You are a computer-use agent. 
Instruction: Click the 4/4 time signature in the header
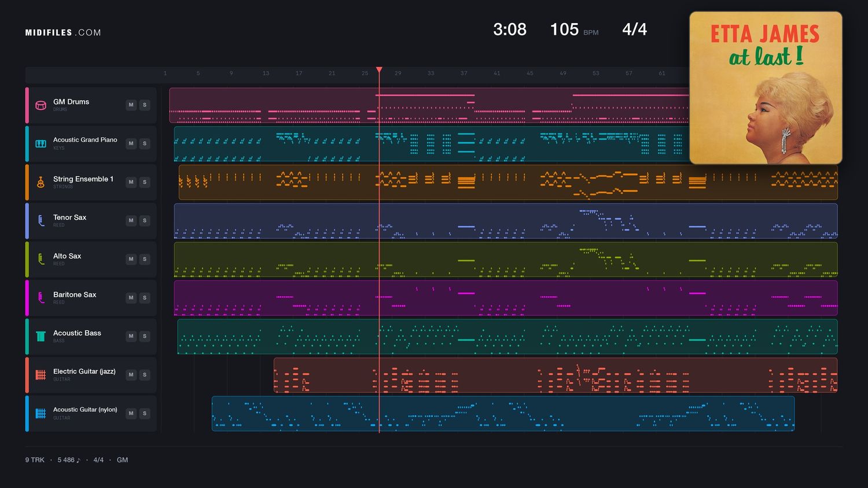pos(635,29)
